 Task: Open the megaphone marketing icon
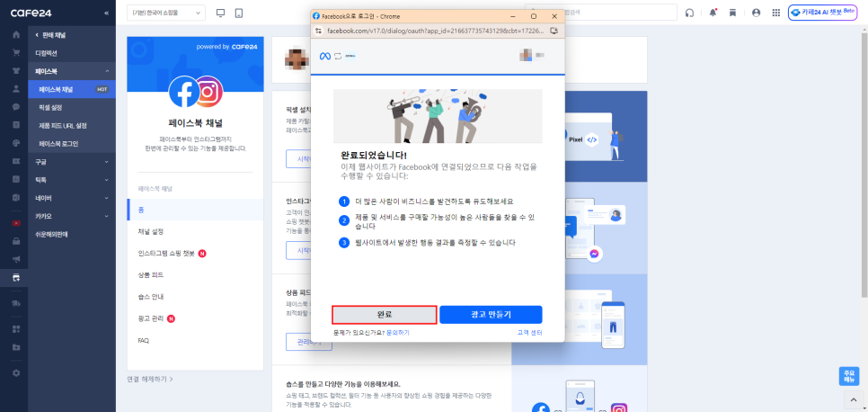(x=16, y=259)
